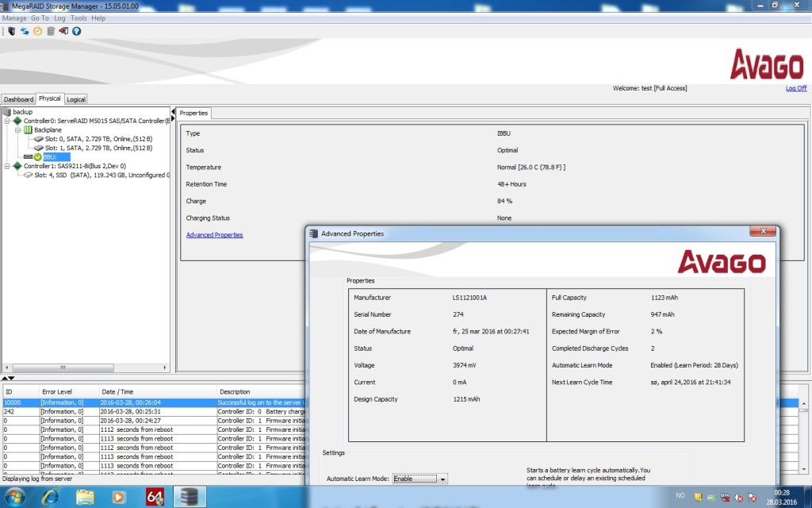Click the Backplane icon in device tree

(x=28, y=130)
